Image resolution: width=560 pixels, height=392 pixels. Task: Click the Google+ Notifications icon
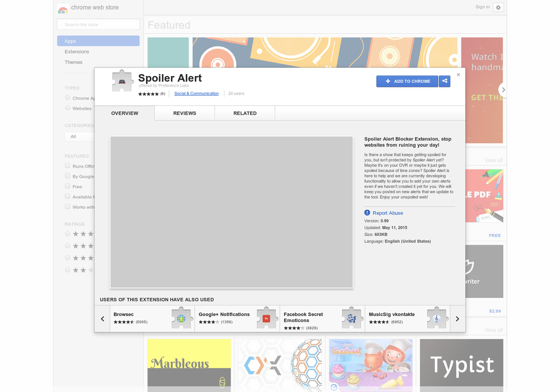[x=266, y=318]
